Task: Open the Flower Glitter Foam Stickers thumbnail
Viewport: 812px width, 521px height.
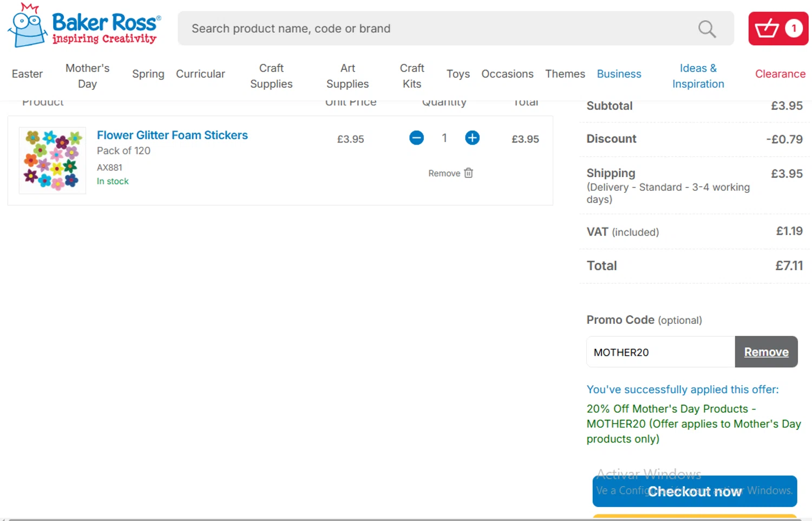Action: [x=53, y=160]
